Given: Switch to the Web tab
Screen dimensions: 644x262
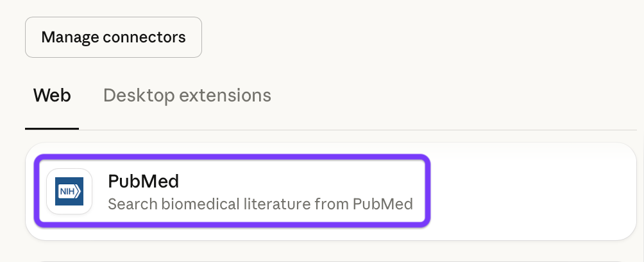Looking at the screenshot, I should [52, 96].
